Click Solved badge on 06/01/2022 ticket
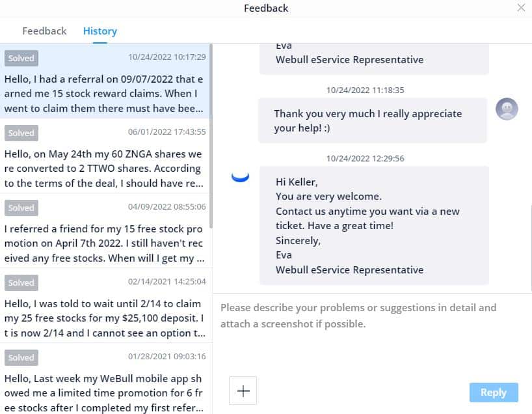 21,133
